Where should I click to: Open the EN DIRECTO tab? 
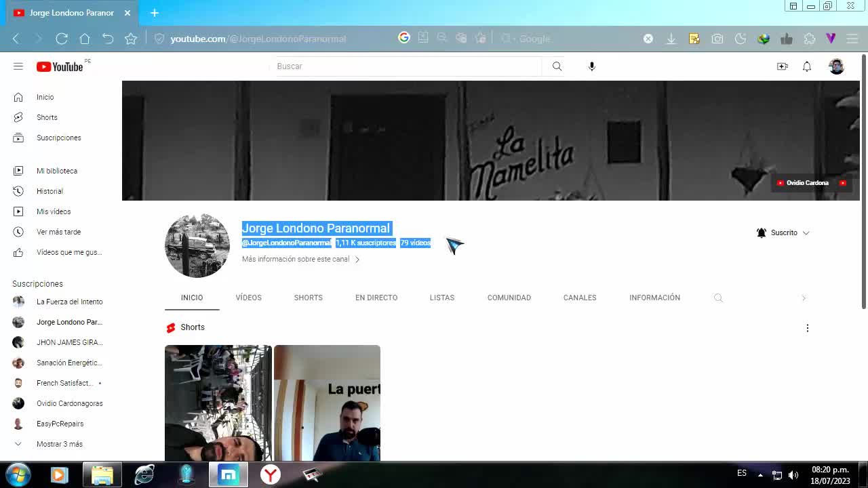tap(376, 298)
